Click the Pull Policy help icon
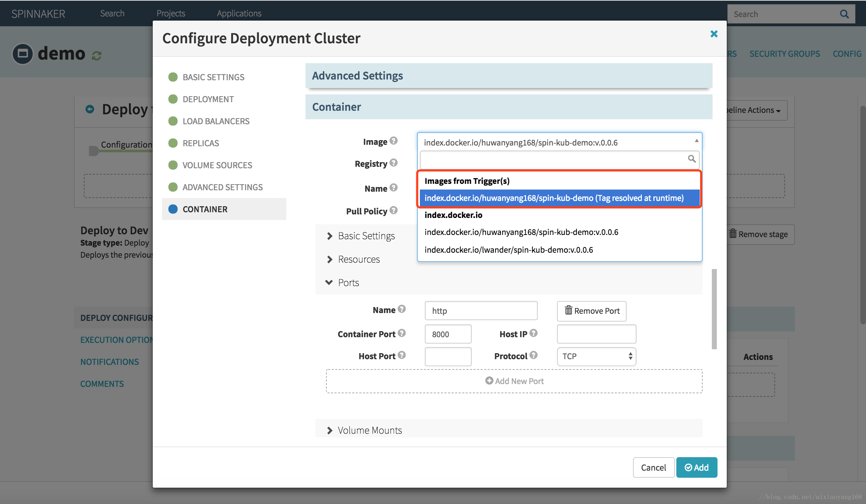Screen dimensions: 866x504 coord(393,210)
